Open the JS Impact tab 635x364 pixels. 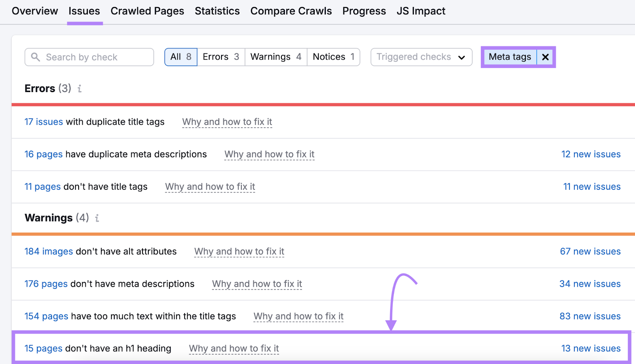[x=421, y=11]
